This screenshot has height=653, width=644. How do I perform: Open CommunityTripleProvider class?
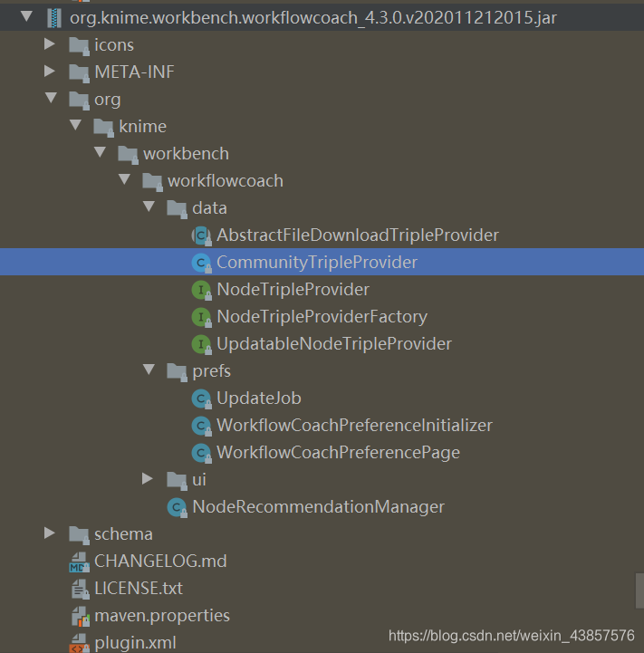(x=317, y=263)
